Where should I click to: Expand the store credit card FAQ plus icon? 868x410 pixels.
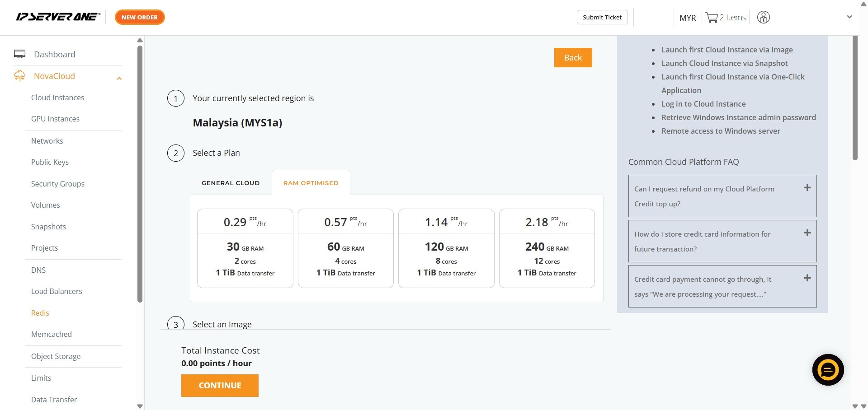[x=807, y=233]
